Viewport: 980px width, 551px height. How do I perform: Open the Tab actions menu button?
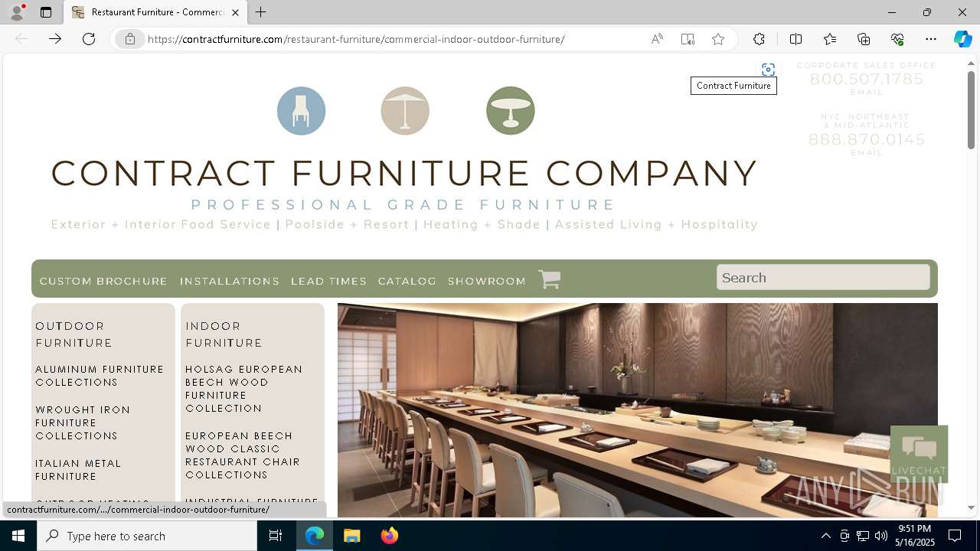[46, 12]
